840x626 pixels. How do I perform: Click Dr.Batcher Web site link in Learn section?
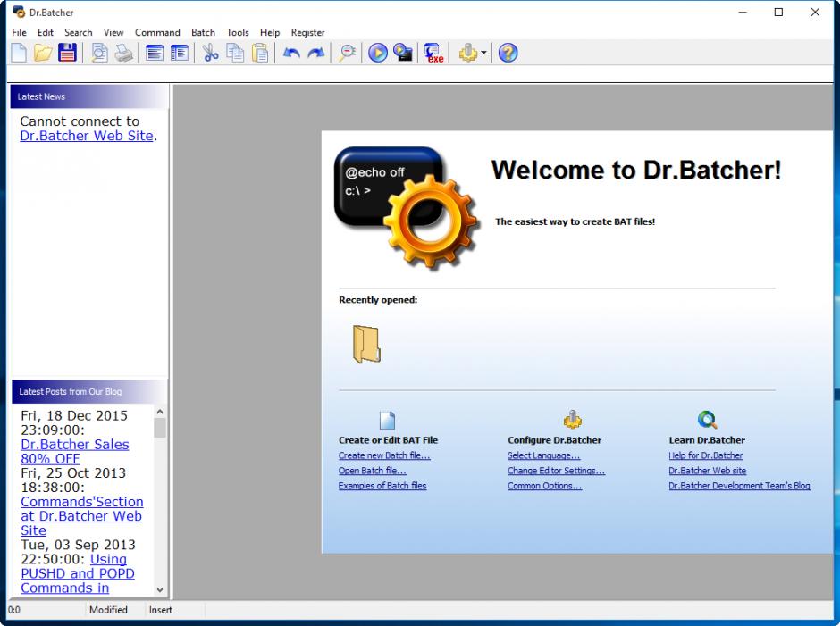[x=707, y=470]
